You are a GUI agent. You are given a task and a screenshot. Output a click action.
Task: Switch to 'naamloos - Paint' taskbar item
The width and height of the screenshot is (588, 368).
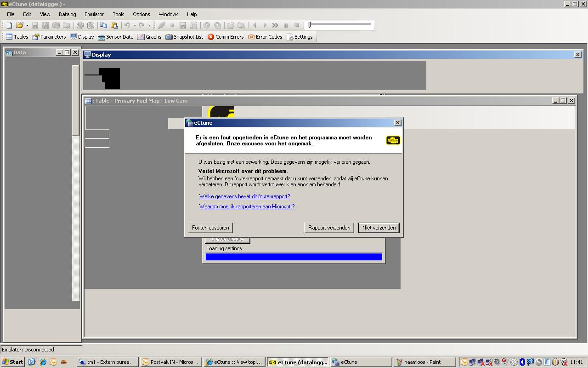(424, 362)
